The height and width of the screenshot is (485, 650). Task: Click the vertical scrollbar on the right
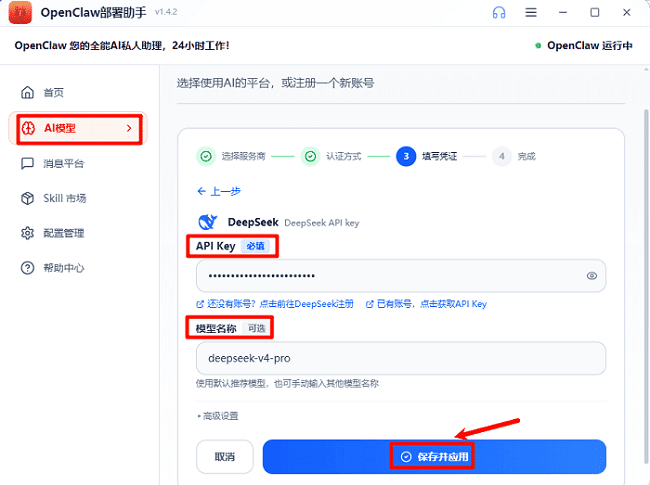[646, 286]
